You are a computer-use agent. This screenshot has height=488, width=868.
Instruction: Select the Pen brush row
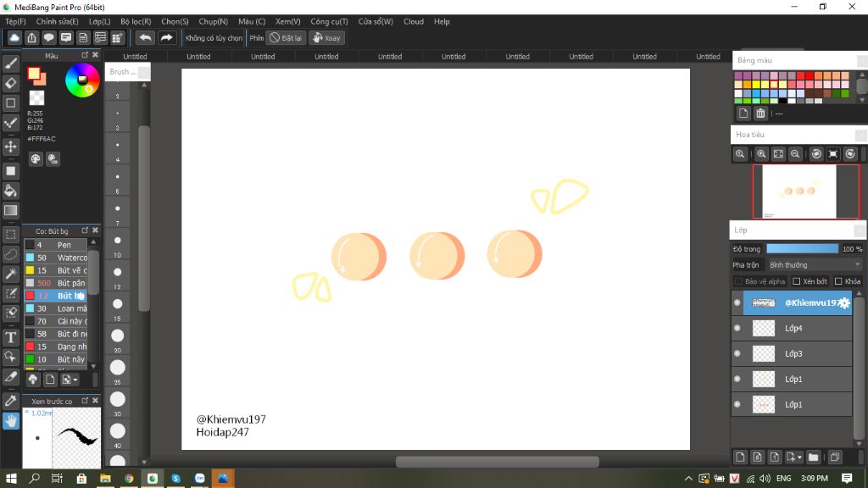[56, 245]
